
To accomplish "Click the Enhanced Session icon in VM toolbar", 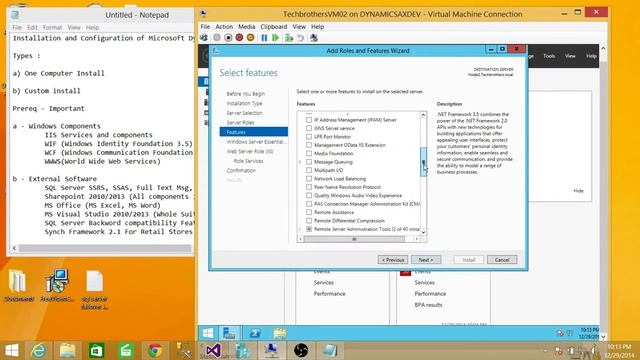I will pyautogui.click(x=314, y=38).
